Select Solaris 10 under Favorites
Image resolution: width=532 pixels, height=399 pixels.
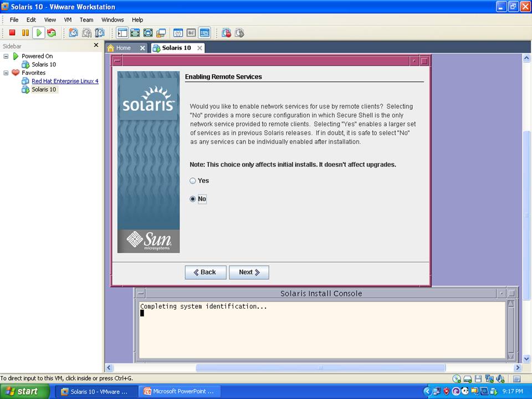[x=43, y=90]
